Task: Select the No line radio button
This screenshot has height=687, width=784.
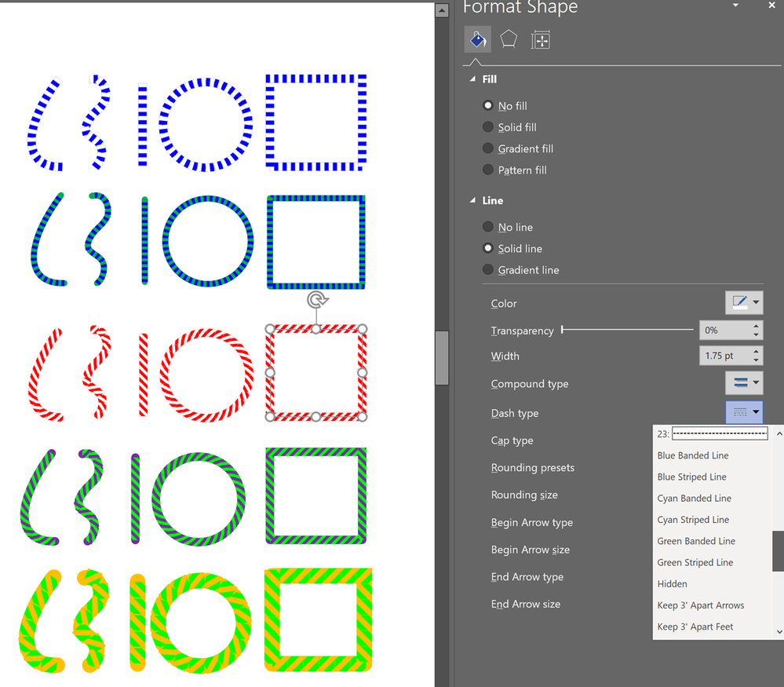Action: click(x=488, y=227)
